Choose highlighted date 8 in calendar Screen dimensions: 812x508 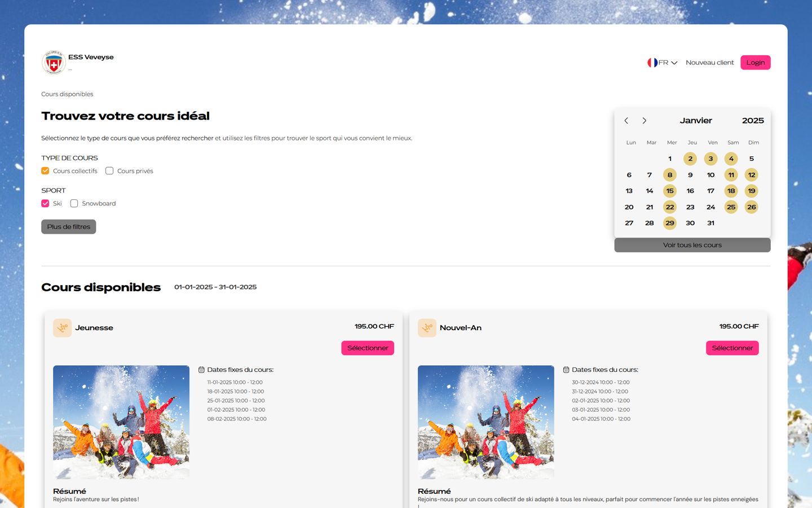click(x=670, y=175)
